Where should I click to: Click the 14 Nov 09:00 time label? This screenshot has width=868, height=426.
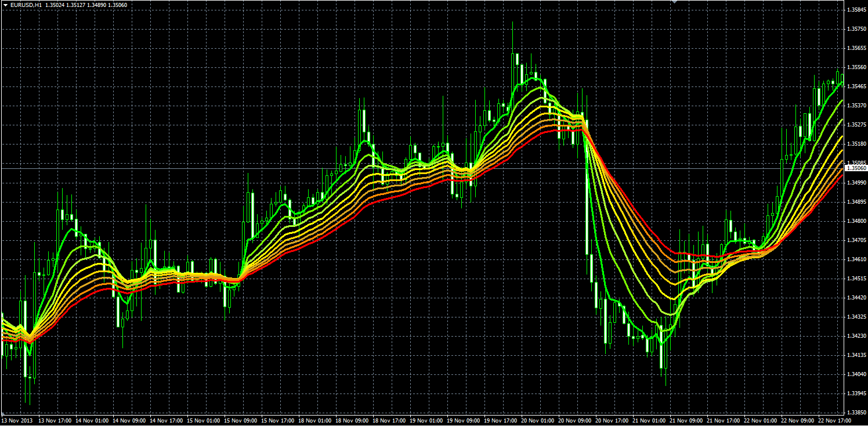(129, 420)
